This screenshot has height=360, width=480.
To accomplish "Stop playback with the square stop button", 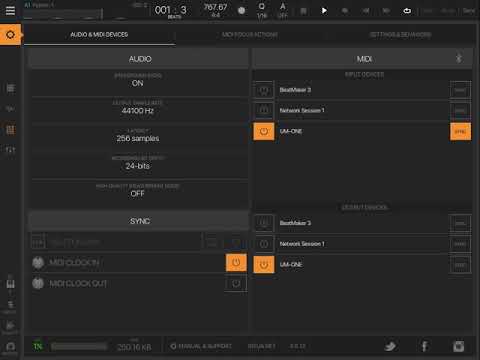I will 303,11.
